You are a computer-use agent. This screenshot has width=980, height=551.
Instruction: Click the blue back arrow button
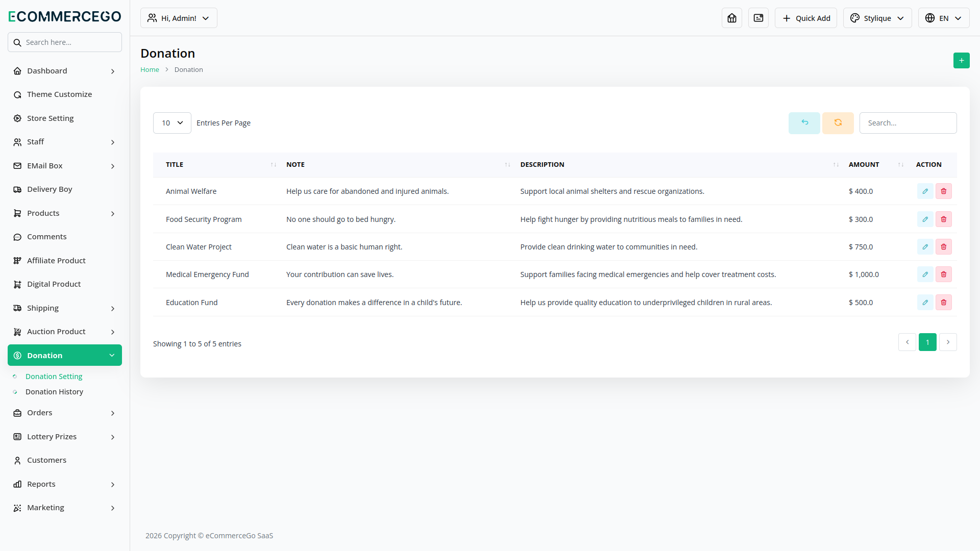(x=804, y=123)
